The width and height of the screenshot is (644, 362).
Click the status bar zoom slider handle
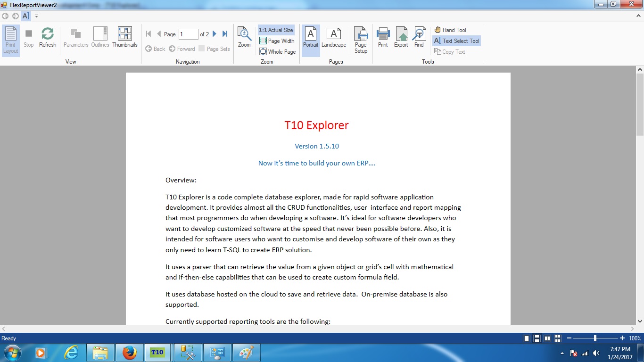(x=595, y=338)
